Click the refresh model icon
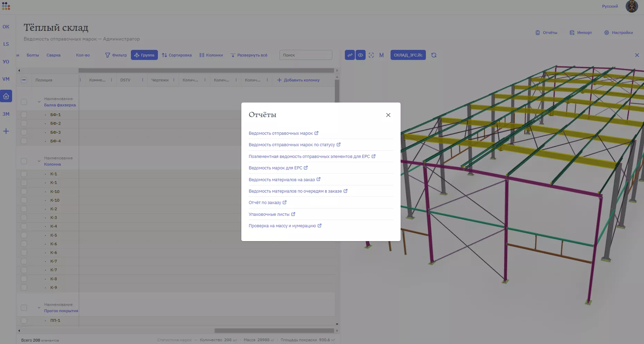This screenshot has width=644, height=344. coord(434,55)
